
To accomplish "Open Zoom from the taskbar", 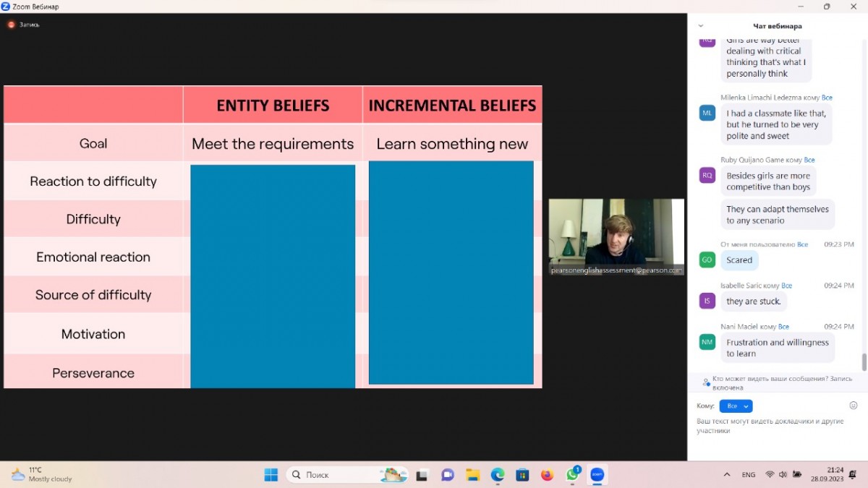I will tap(597, 474).
